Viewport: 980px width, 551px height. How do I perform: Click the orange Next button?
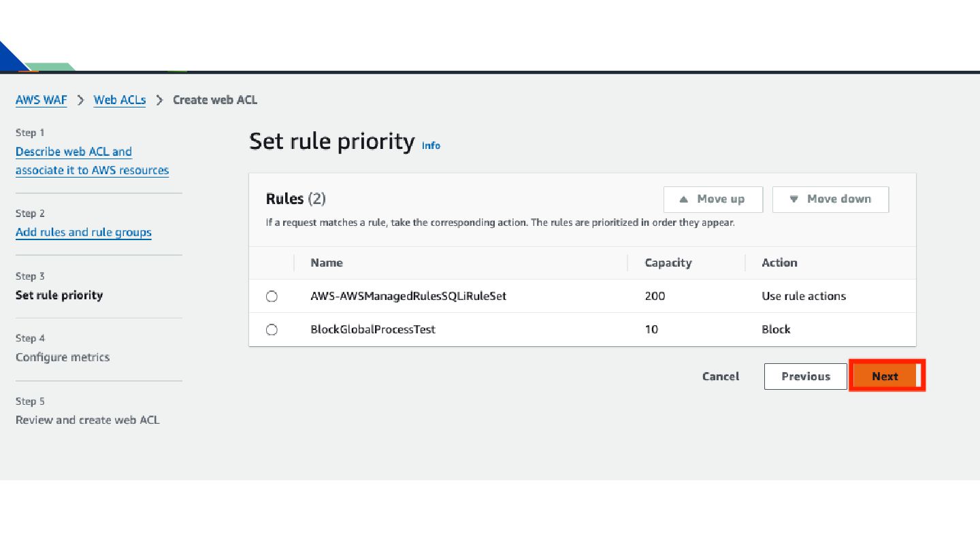(885, 376)
